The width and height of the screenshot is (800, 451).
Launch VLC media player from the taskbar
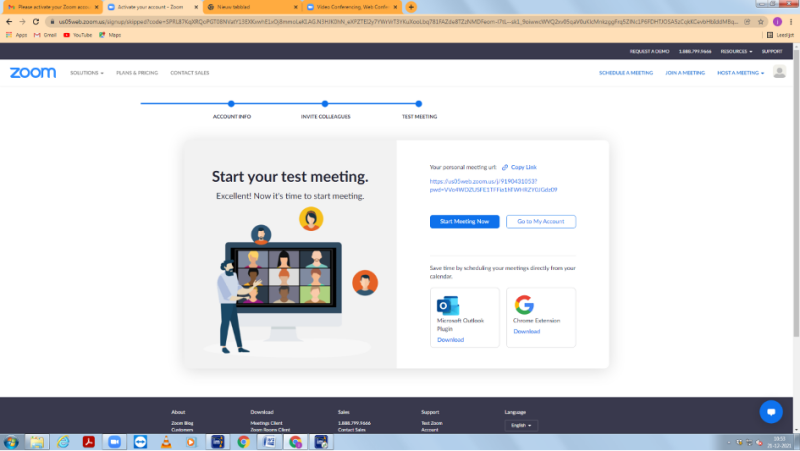[166, 442]
